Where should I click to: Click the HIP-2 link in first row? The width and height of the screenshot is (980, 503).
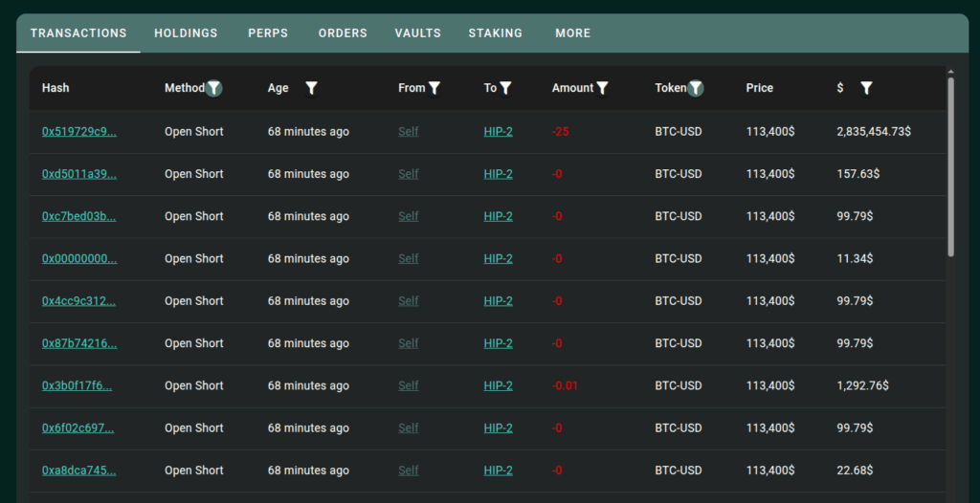pyautogui.click(x=498, y=132)
